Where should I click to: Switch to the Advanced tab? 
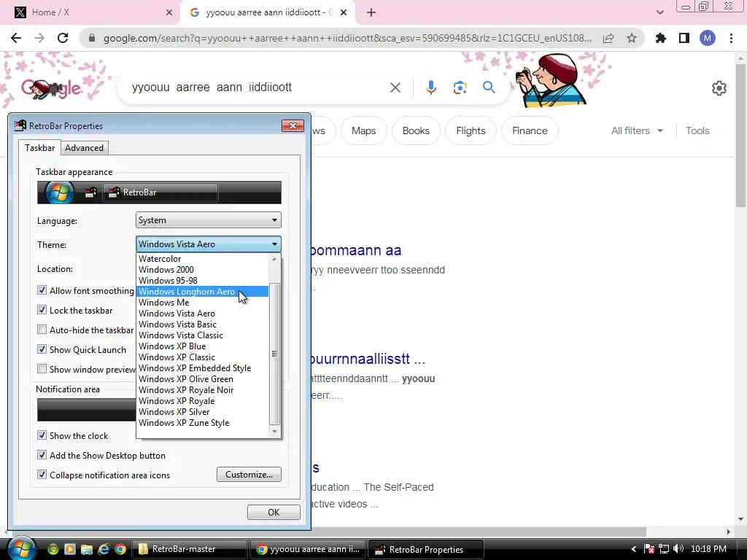click(x=85, y=148)
